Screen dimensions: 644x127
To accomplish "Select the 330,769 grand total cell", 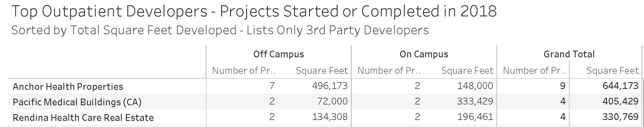I will coord(620,117).
